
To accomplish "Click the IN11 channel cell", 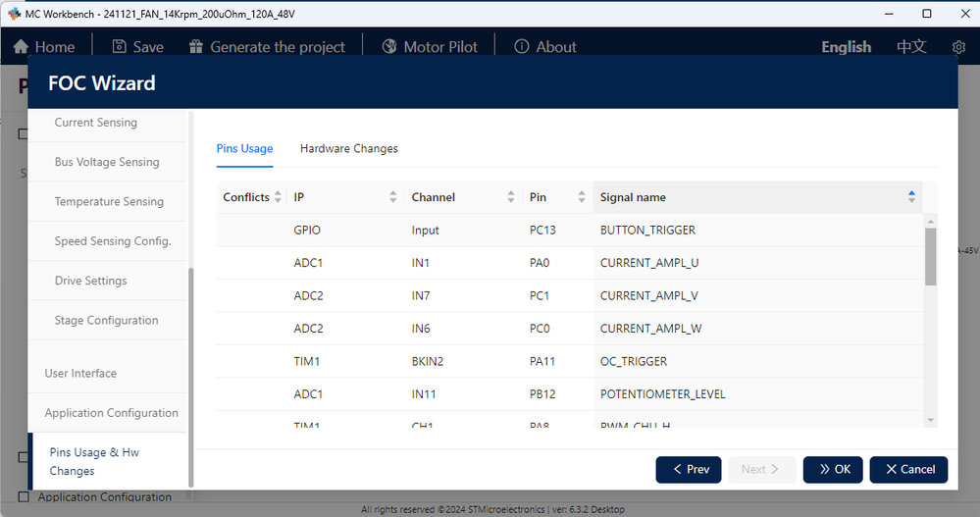I will [464, 393].
